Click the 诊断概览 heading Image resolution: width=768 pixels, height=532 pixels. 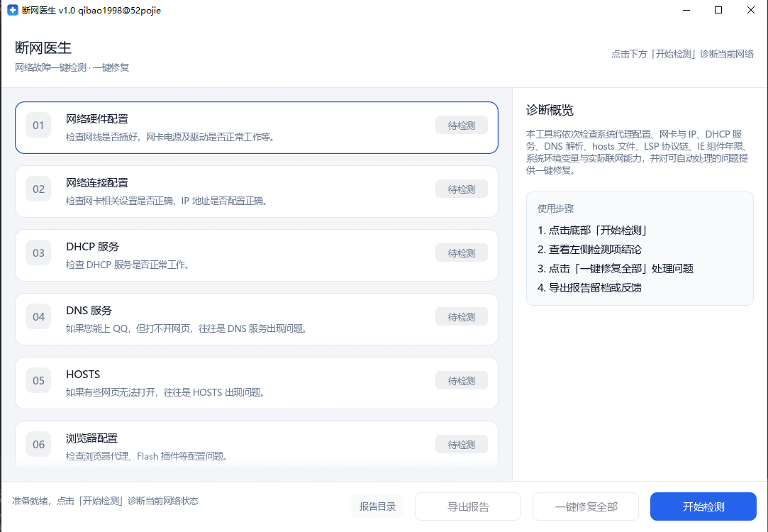click(x=550, y=110)
